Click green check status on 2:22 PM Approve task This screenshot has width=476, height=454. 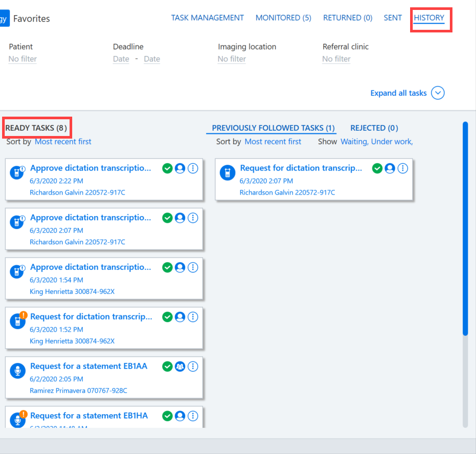pyautogui.click(x=167, y=168)
